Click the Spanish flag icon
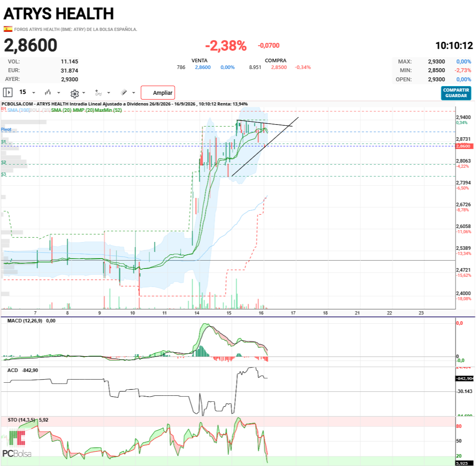This screenshot has height=466, width=476. tap(8, 29)
